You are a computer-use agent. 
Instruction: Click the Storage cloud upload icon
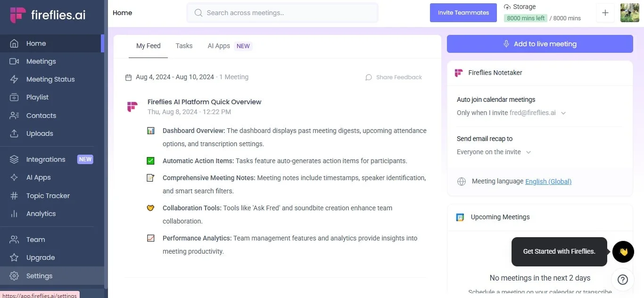[507, 7]
